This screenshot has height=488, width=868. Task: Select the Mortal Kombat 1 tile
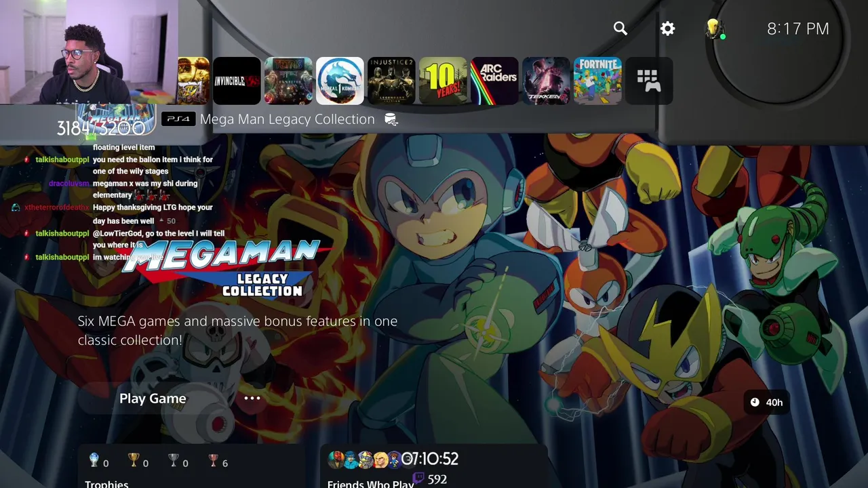point(340,81)
